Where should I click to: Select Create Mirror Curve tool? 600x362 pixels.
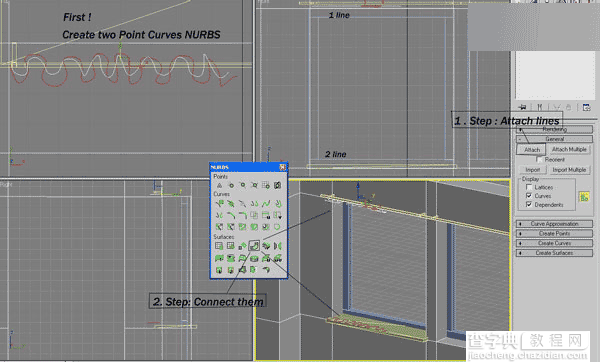[219, 215]
